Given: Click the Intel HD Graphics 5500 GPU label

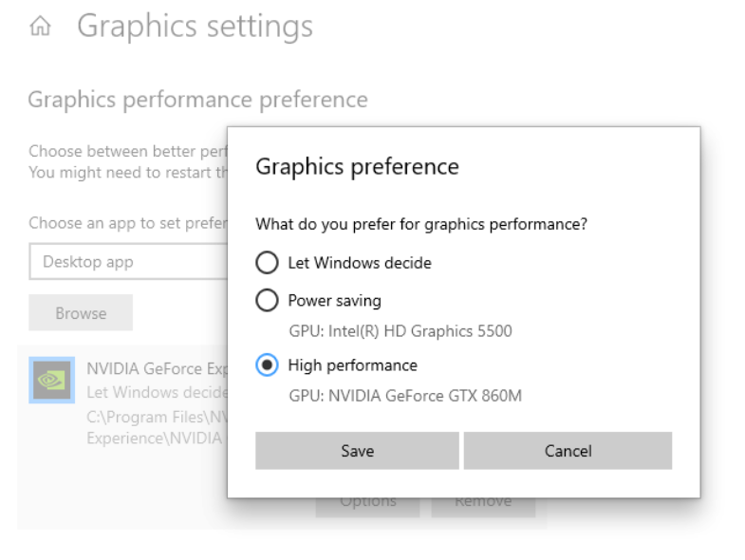Looking at the screenshot, I should (400, 331).
